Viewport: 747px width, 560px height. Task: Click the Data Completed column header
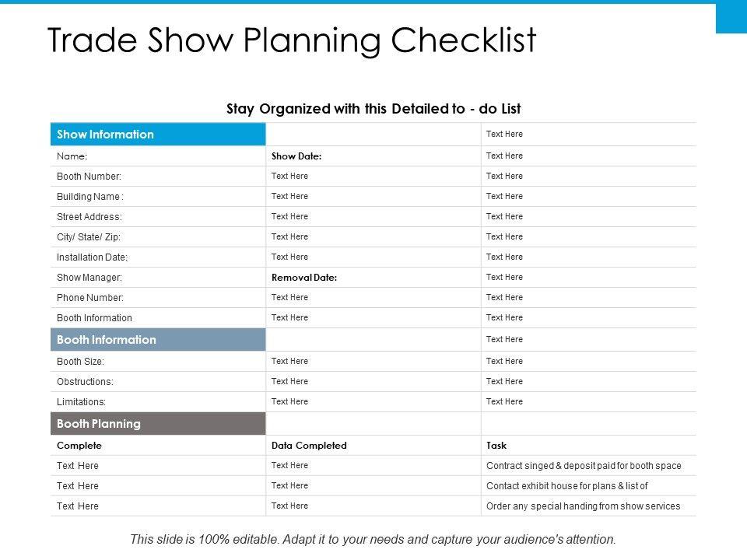point(309,446)
